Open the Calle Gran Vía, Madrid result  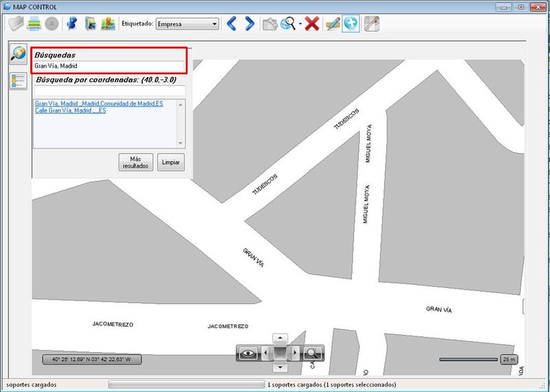(70, 110)
